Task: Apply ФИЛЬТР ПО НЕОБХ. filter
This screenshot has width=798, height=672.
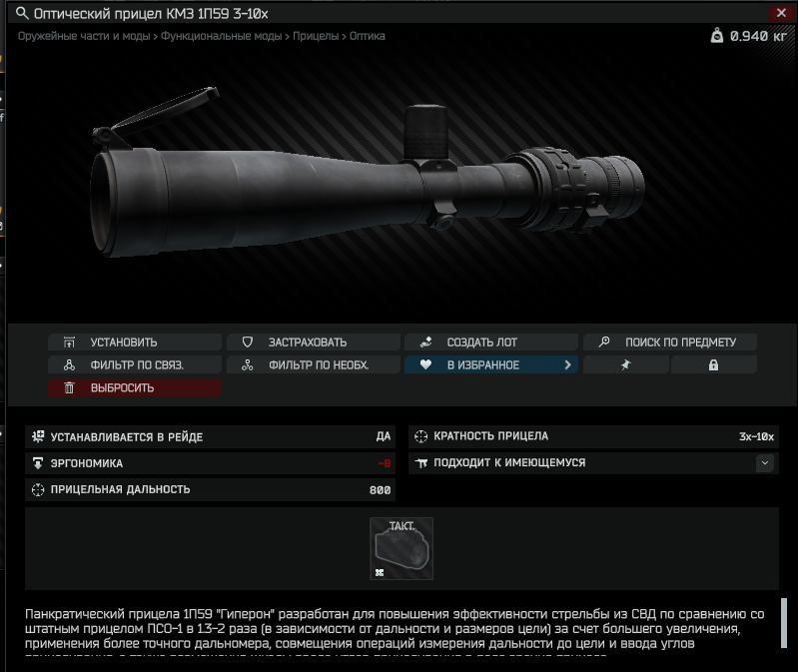Action: [313, 364]
